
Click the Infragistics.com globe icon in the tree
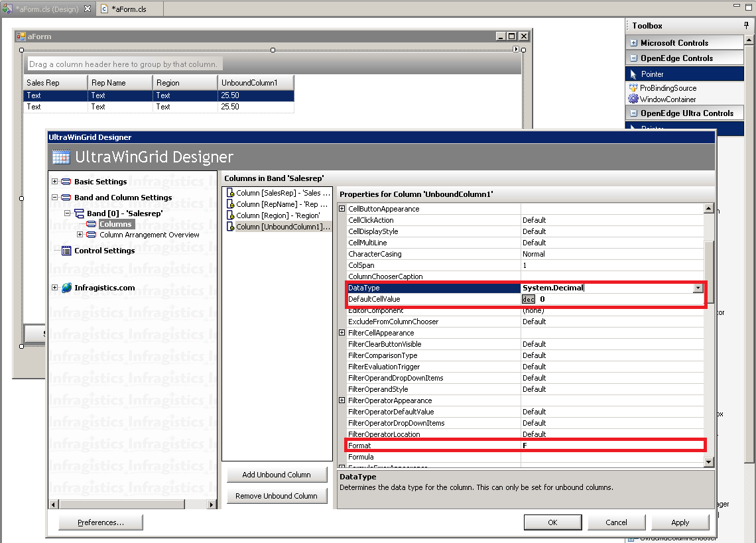click(66, 288)
